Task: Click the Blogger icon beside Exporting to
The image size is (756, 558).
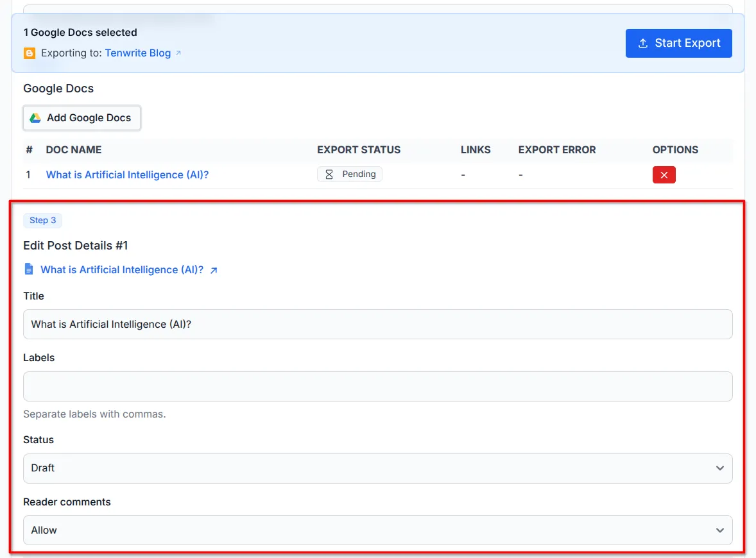Action: pyautogui.click(x=29, y=53)
